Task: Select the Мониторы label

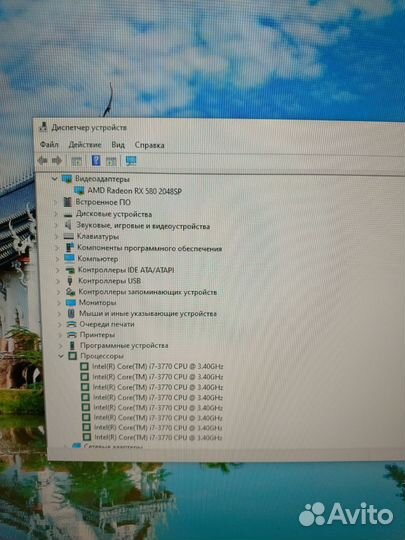Action: tap(97, 303)
